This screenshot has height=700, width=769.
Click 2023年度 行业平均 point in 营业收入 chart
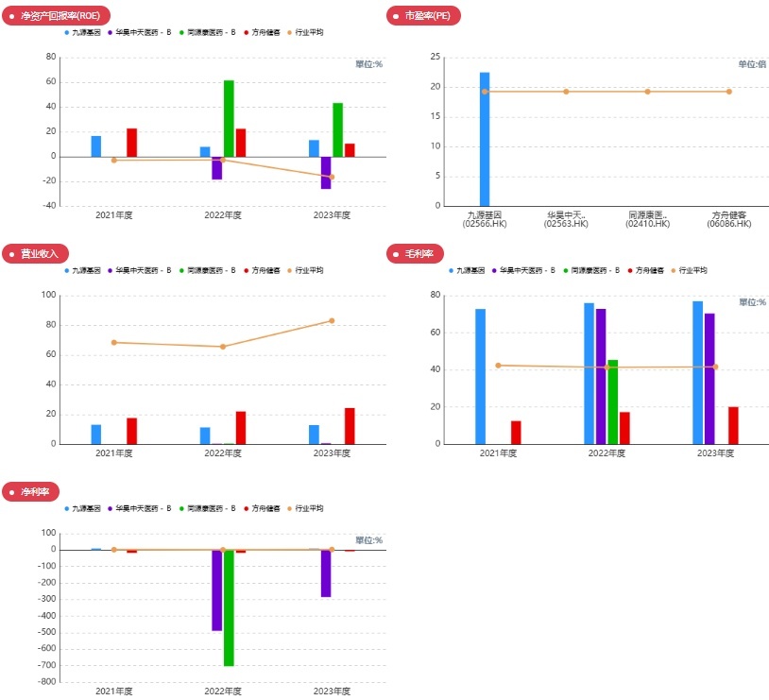click(x=332, y=321)
